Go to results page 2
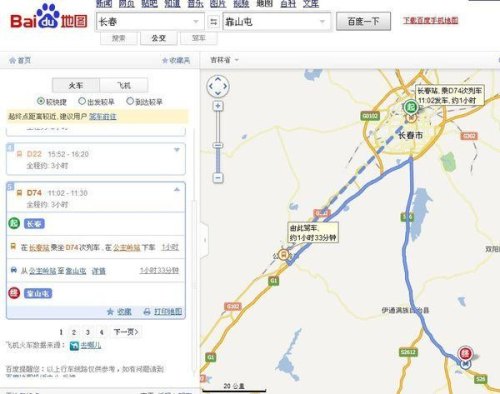This screenshot has width=500, height=394. (x=74, y=332)
